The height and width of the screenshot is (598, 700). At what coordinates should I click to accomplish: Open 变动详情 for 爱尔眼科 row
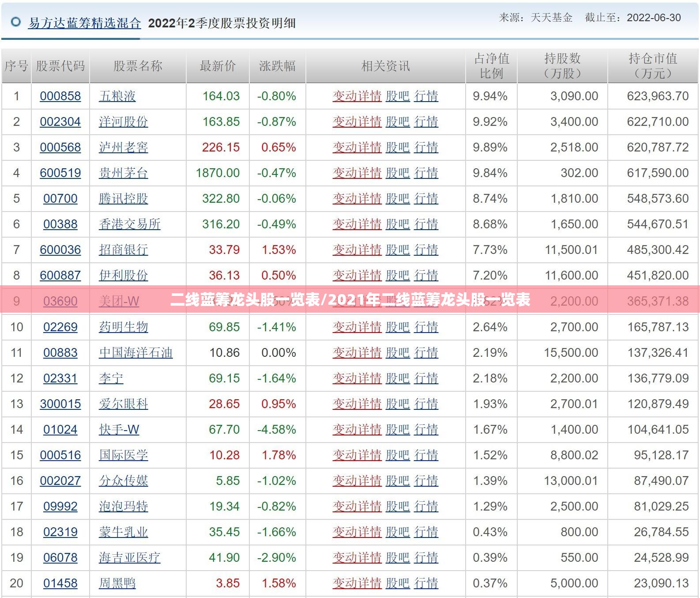point(357,404)
